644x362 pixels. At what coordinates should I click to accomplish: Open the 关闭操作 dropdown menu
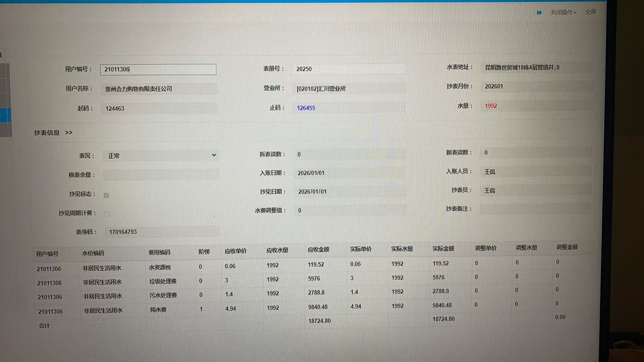click(563, 12)
